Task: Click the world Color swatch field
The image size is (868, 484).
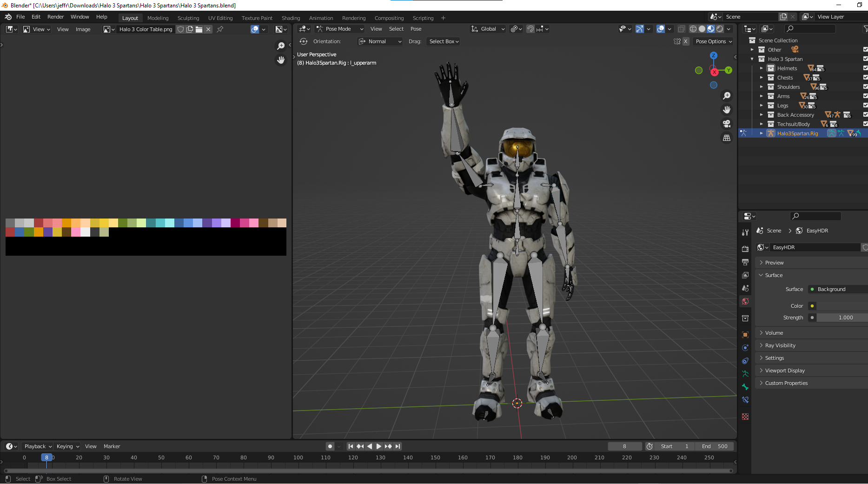Action: pyautogui.click(x=842, y=306)
